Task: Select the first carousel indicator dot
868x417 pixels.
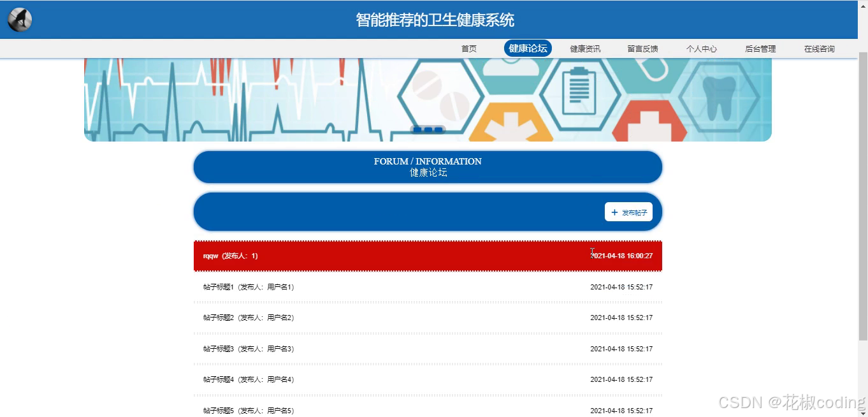Action: pyautogui.click(x=417, y=129)
